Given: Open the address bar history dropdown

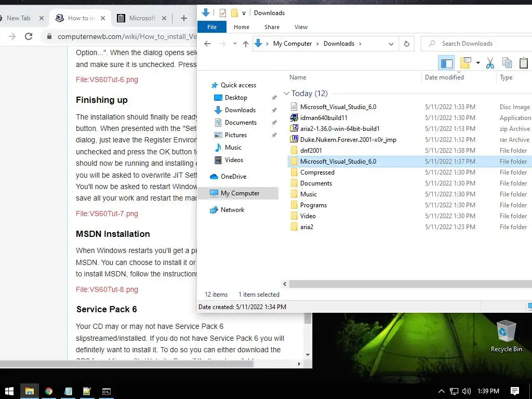Looking at the screenshot, I should [391, 44].
